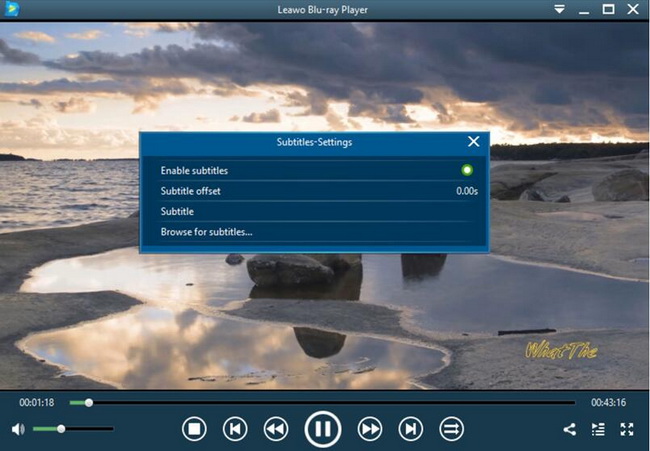Screen dimensions: 650x451
Task: Click the share icon
Action: pyautogui.click(x=569, y=429)
